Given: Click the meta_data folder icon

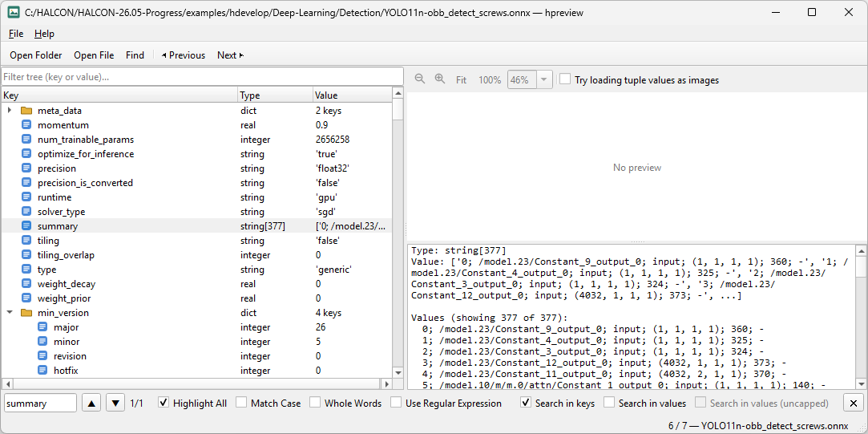Looking at the screenshot, I should pyautogui.click(x=26, y=111).
